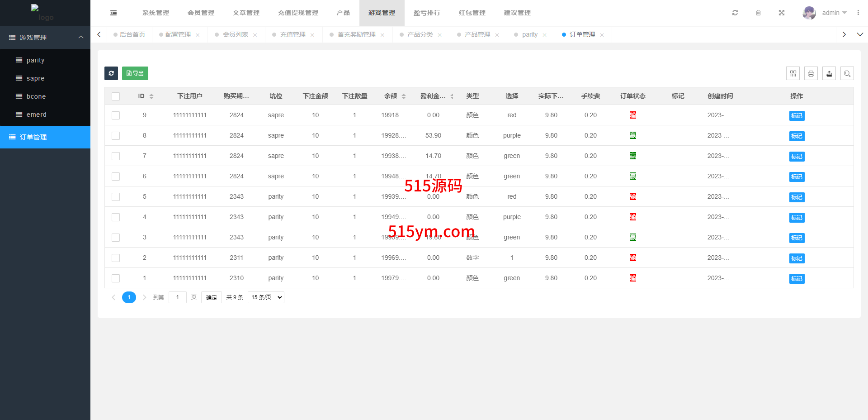Collapse sidebar with the menu fold icon
The width and height of the screenshot is (868, 420).
pyautogui.click(x=113, y=13)
